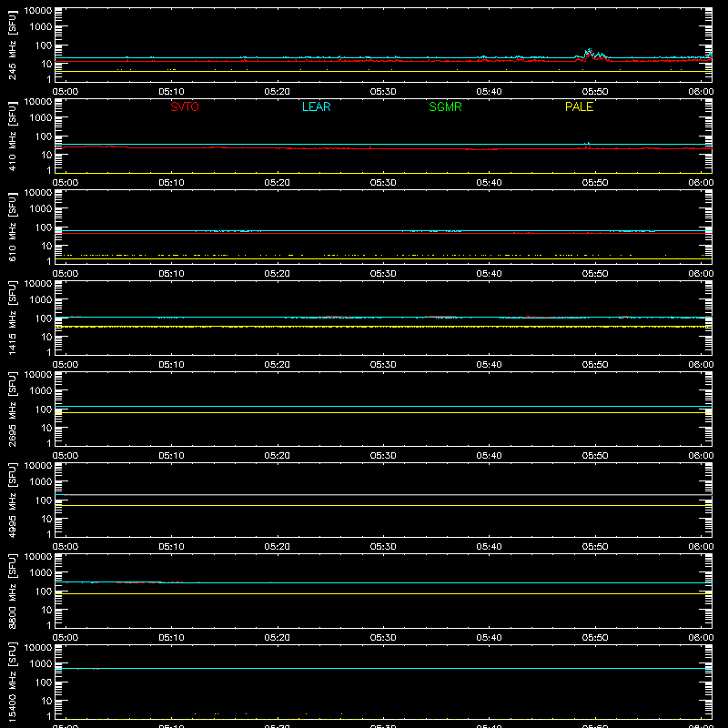Screen dimensions: 728x728
Task: Click the 05:10 tick label below 2695 MHz panel
Action: [x=171, y=456]
